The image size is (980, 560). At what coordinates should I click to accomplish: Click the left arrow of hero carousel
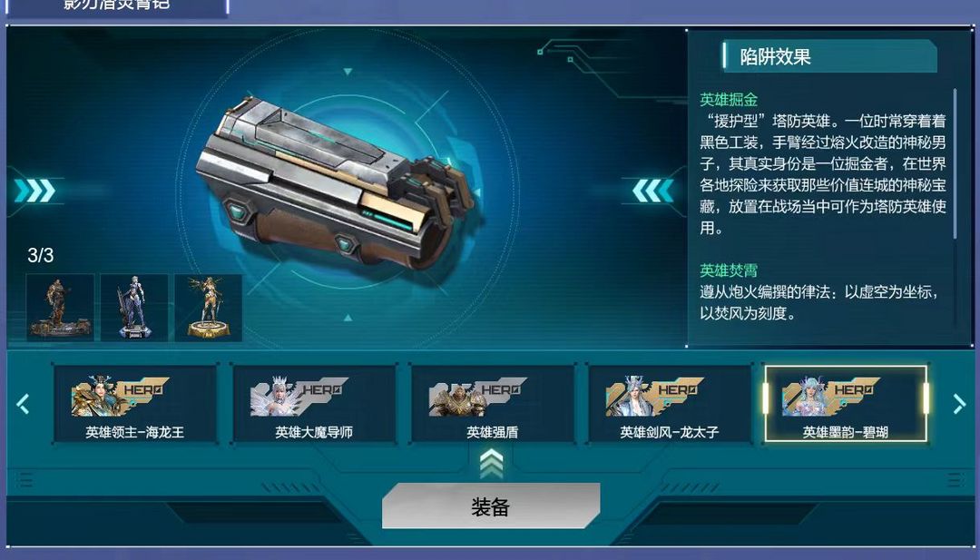pos(23,404)
